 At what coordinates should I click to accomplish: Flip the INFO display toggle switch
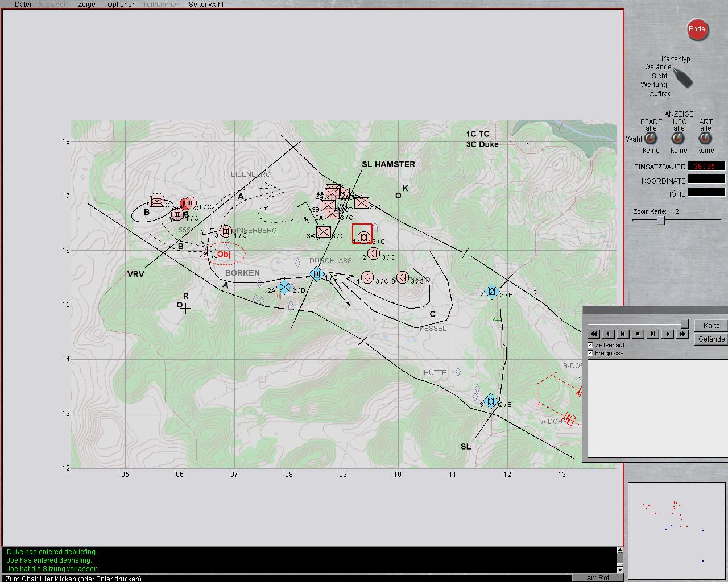pos(679,139)
